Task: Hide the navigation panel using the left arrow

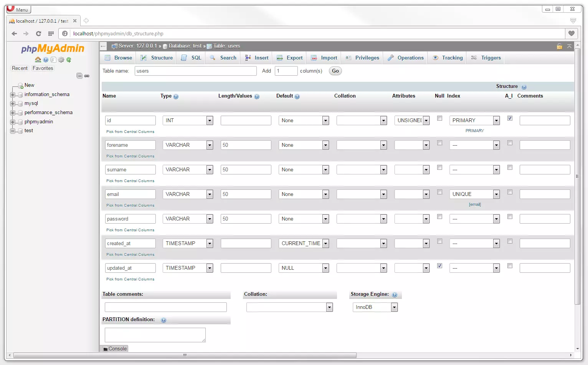Action: (x=103, y=46)
